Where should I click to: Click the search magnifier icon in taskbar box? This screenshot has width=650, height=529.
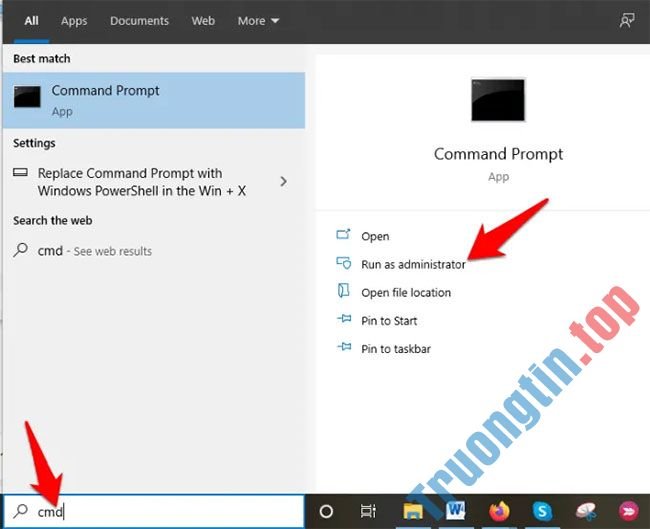(x=20, y=511)
